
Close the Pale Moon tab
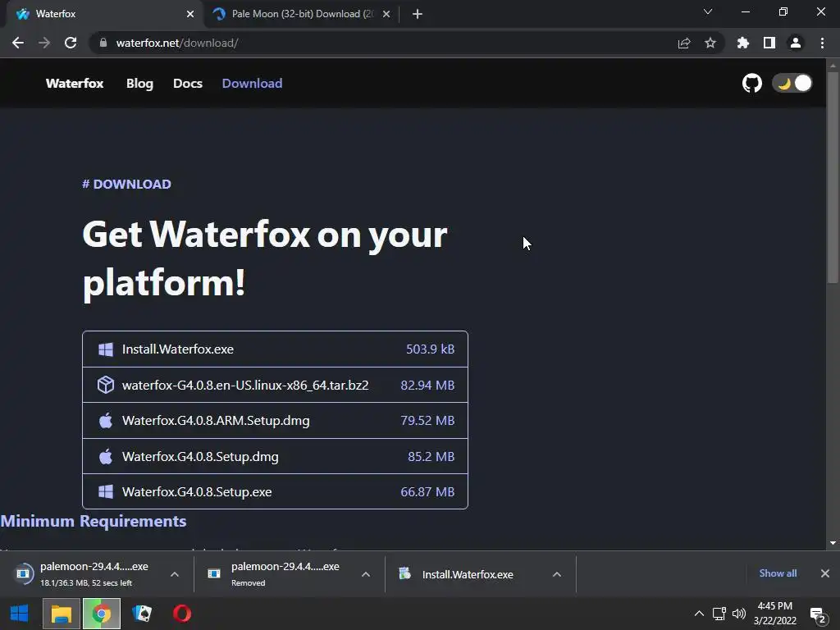pos(386,14)
